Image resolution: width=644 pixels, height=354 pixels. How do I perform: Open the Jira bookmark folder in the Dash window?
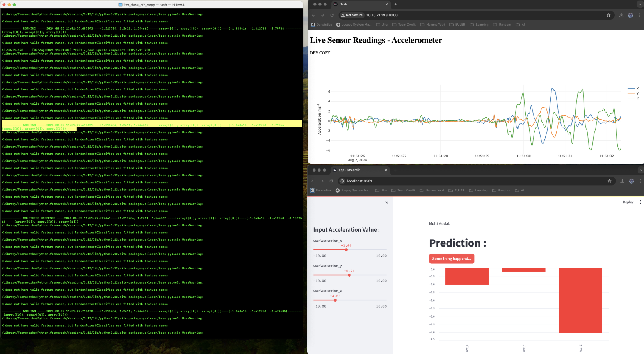(x=382, y=25)
